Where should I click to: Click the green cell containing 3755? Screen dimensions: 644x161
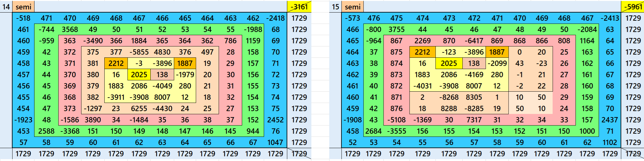coord(396,30)
